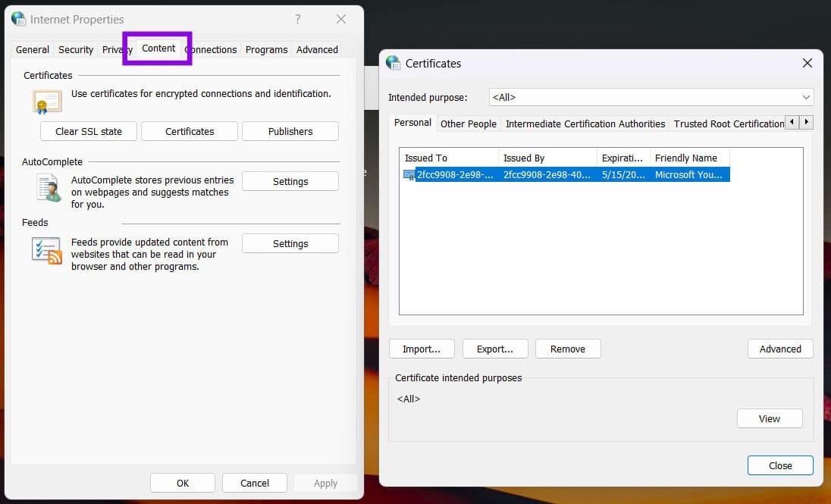Open the Advanced tab in Internet Properties
The image size is (831, 504).
click(317, 50)
